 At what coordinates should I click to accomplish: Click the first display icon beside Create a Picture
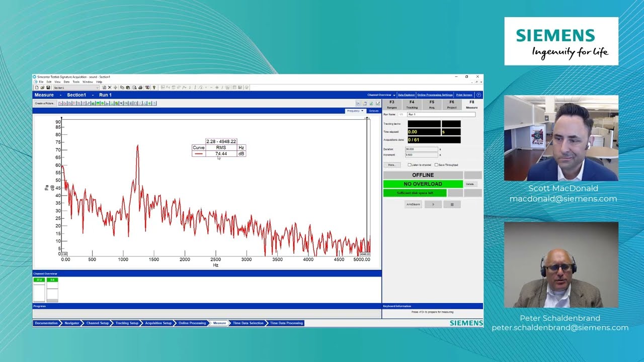pos(60,104)
